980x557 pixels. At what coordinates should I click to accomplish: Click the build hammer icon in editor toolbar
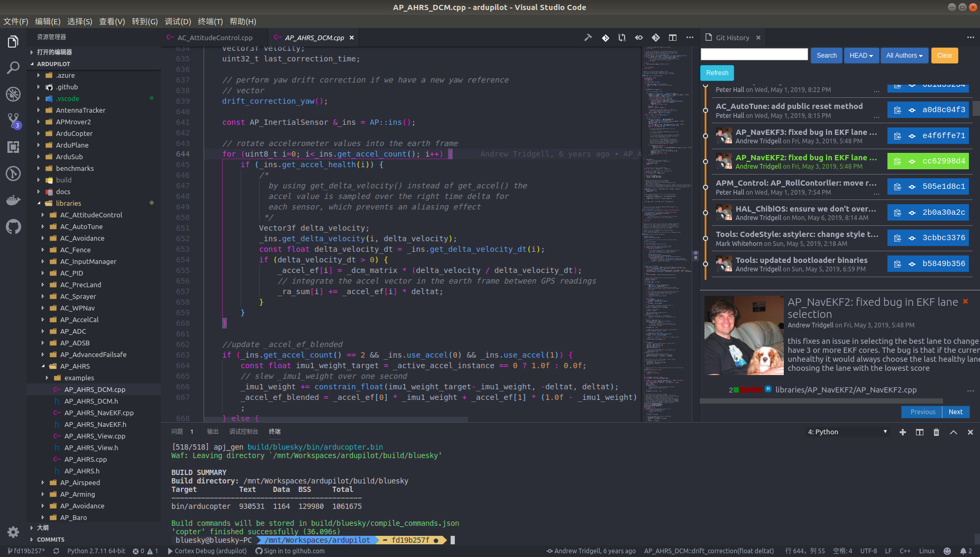tap(588, 38)
